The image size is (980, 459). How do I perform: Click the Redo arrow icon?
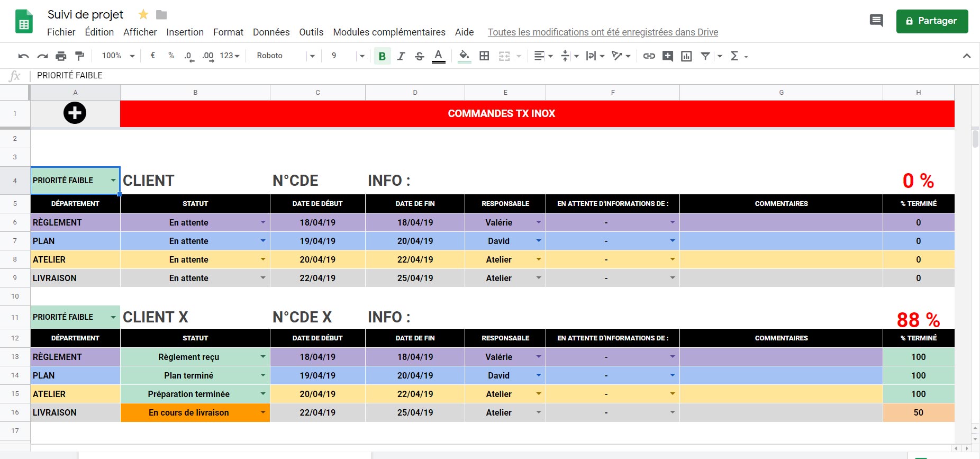click(42, 56)
